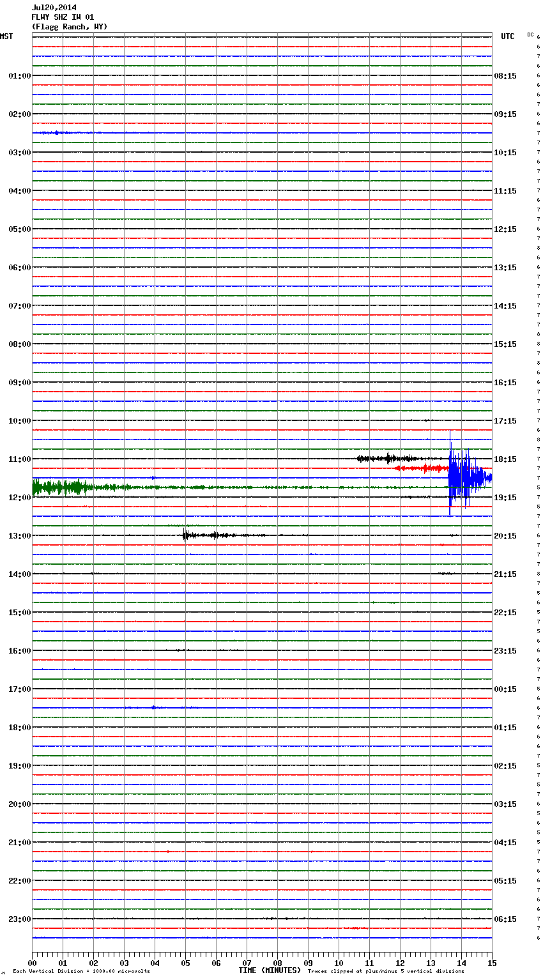The height and width of the screenshot is (980, 543).
Task: Select the 03:00 MST time label
Action: 19,153
